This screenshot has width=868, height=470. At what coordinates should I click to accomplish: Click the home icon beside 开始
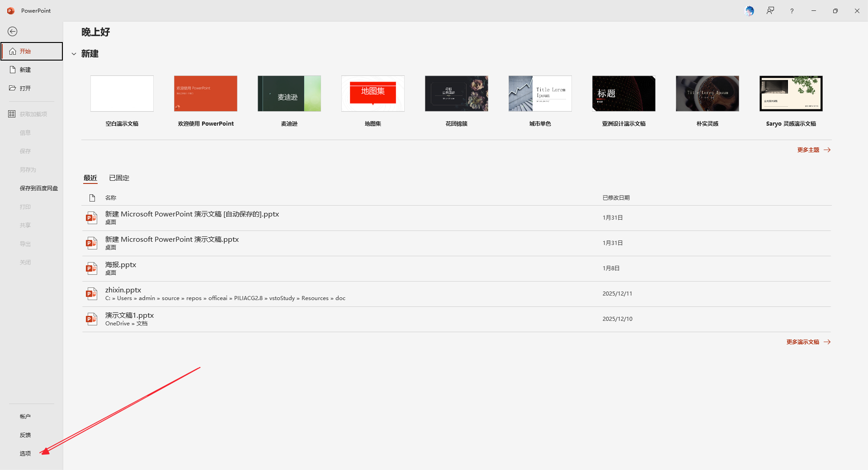click(x=13, y=51)
